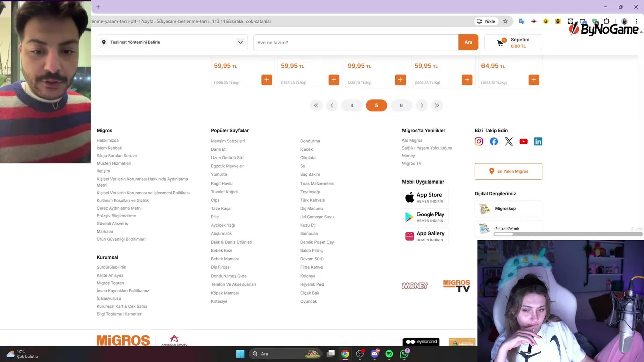
Task: Open Migros X (Twitter) page
Action: click(509, 142)
